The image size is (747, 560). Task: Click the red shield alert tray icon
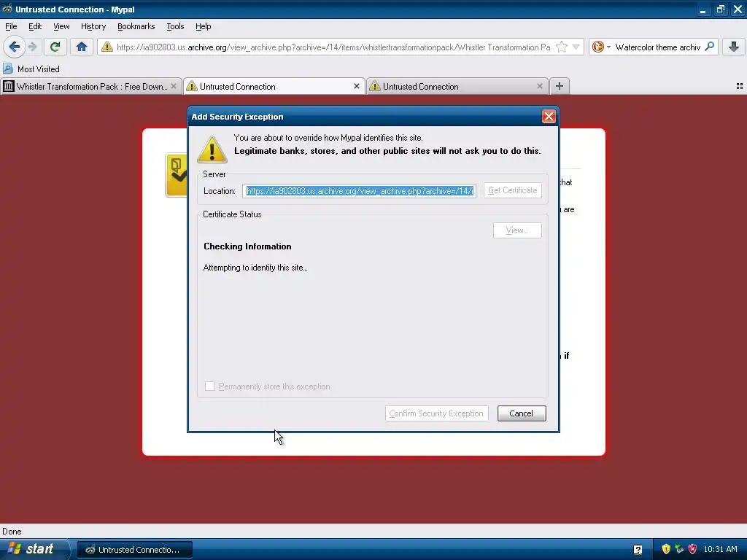pos(693,549)
